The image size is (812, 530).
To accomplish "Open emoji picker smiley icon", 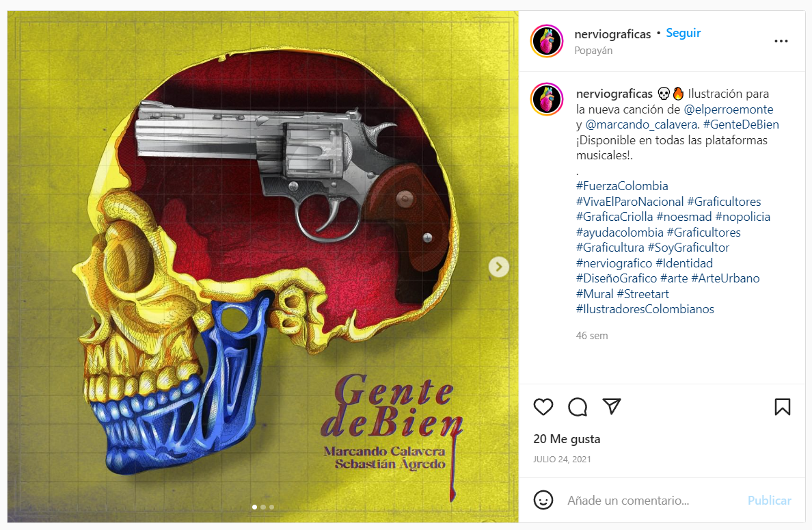I will [543, 501].
